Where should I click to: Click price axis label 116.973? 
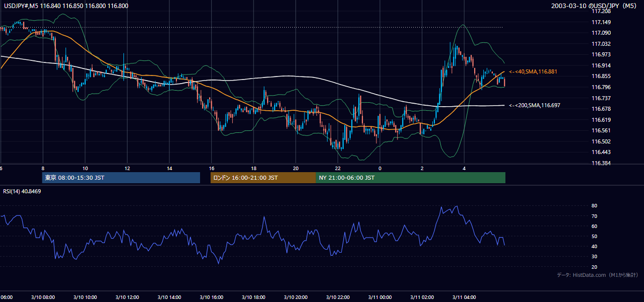point(601,54)
